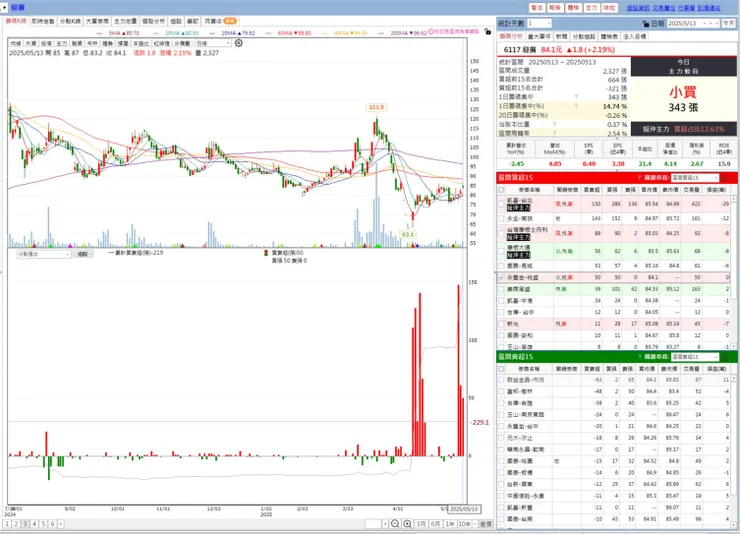Switch to 新聞 tab in right panel
Image resolution: width=740 pixels, height=534 pixels.
click(x=561, y=36)
